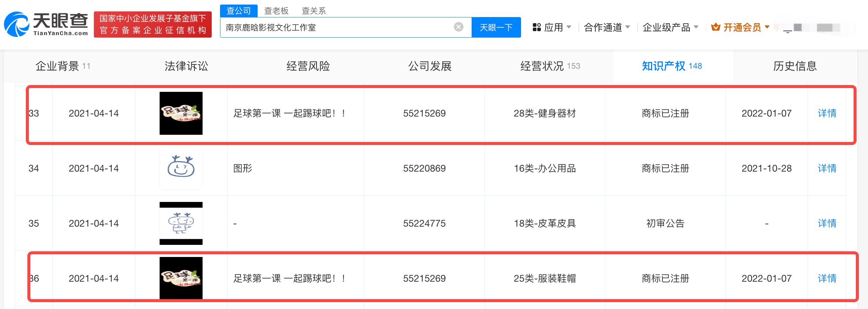Click the TianYanCha logo
Screen dimensions: 868x309
46,24
